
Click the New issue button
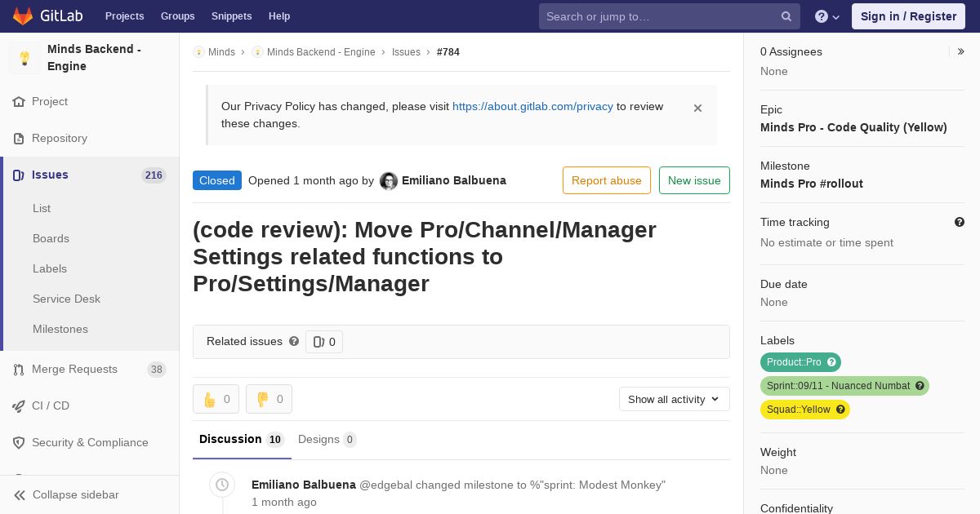point(694,180)
